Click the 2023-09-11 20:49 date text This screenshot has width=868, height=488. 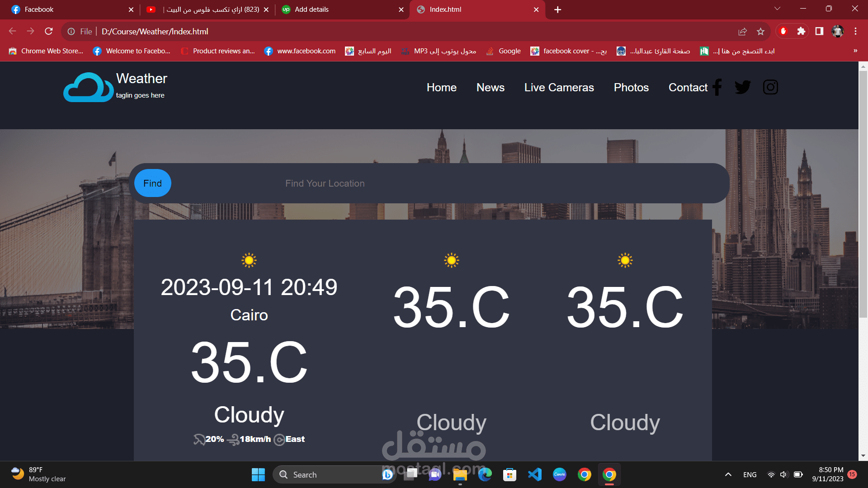(x=249, y=287)
